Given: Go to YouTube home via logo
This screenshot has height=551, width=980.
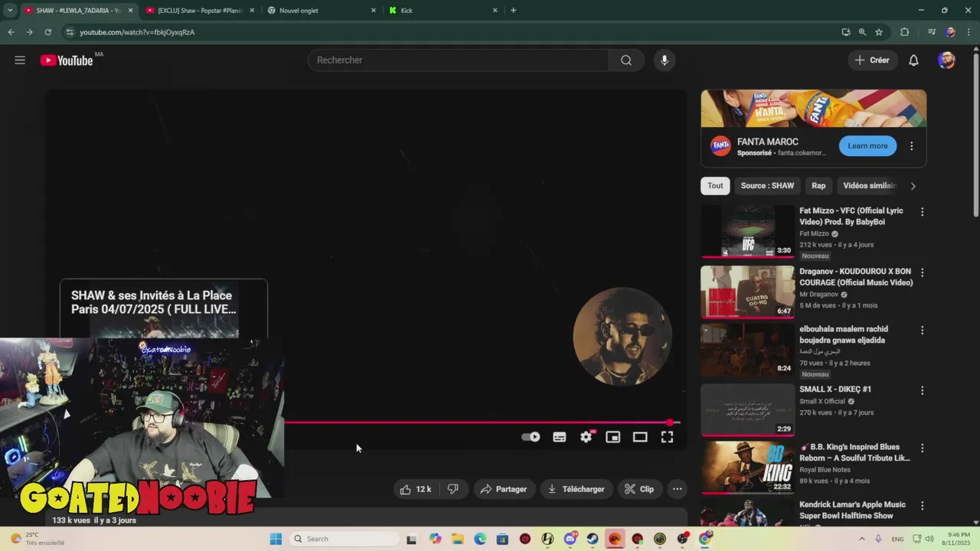Looking at the screenshot, I should [x=67, y=60].
